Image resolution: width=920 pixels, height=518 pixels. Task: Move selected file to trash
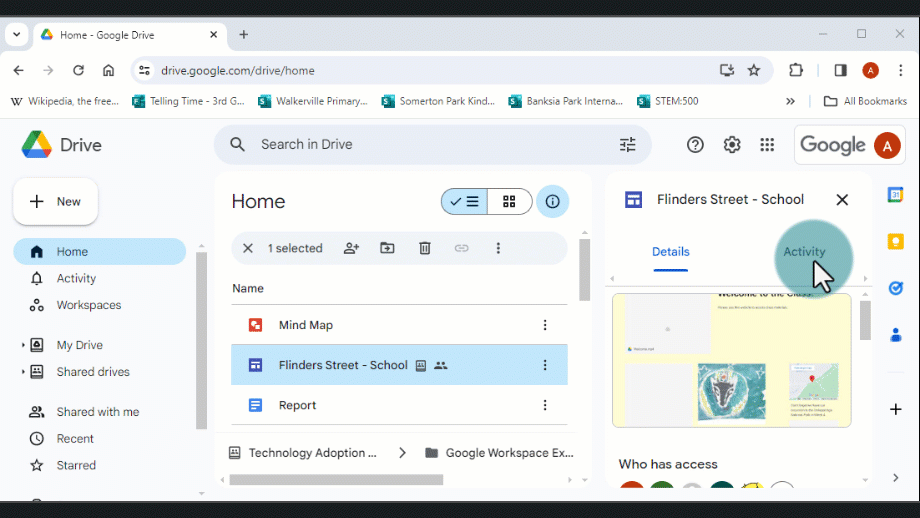425,248
